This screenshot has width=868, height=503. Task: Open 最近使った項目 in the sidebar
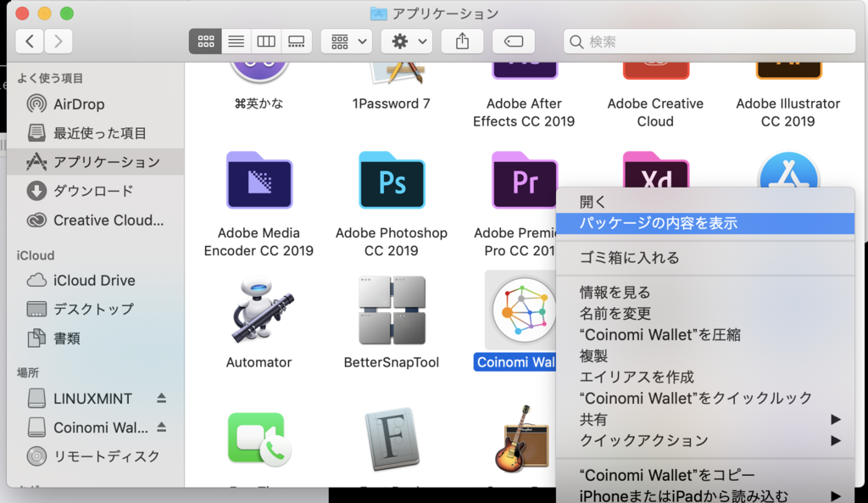pyautogui.click(x=95, y=133)
